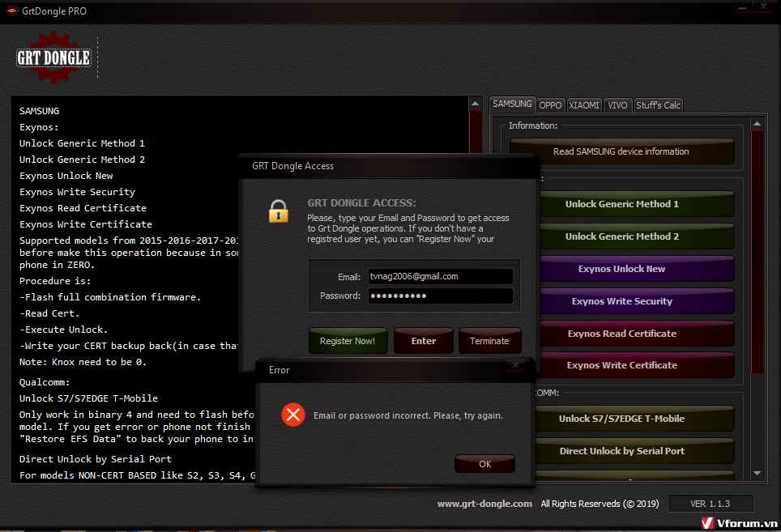The height and width of the screenshot is (532, 781).
Task: Open the VIVO tab
Action: [617, 105]
